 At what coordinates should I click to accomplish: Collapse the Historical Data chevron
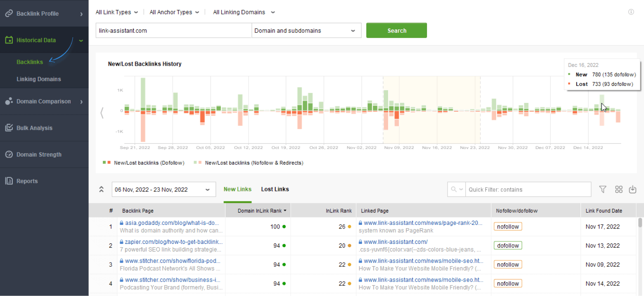coord(81,41)
